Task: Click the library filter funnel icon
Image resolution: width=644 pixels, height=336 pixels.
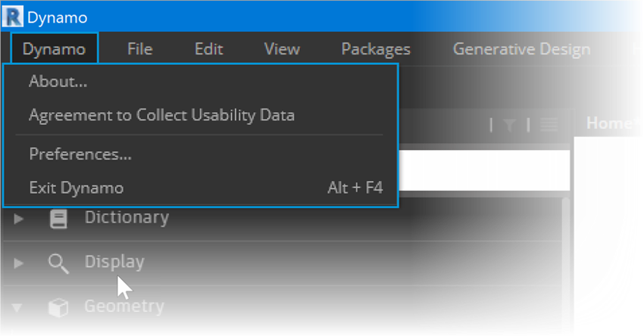Action: (509, 125)
